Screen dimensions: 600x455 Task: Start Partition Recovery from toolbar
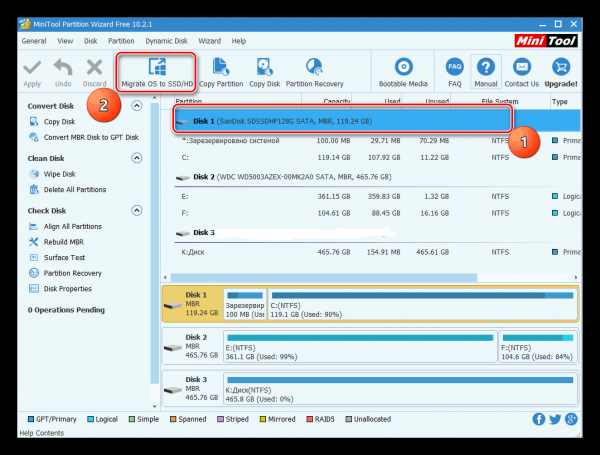pos(315,73)
